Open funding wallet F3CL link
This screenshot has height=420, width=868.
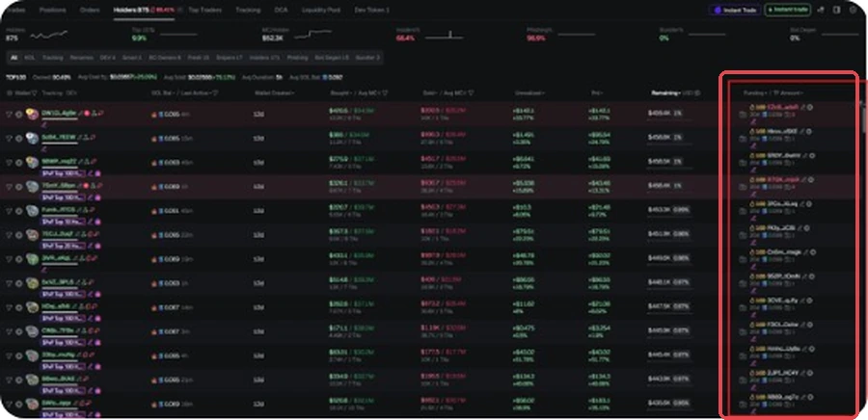tap(783, 325)
